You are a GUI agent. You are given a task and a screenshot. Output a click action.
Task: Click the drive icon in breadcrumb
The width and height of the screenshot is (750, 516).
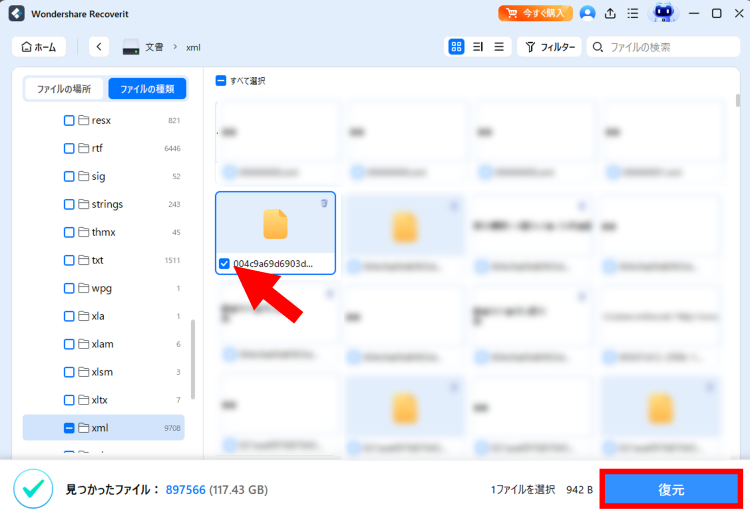pyautogui.click(x=131, y=47)
